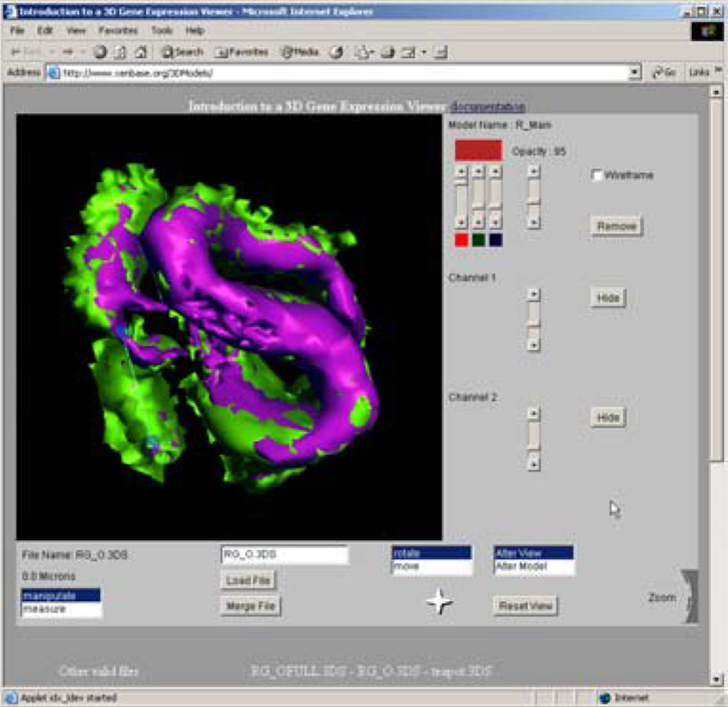Open the Favorites pane from toolbar
728x707 pixels.
[242, 52]
